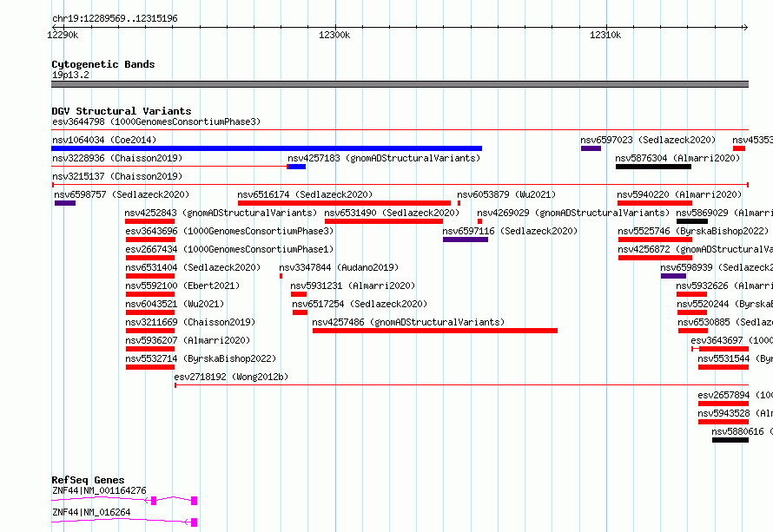
Task: Select the esv3644798 1000GenomesConsortiumPhase3 label
Action: (x=156, y=122)
